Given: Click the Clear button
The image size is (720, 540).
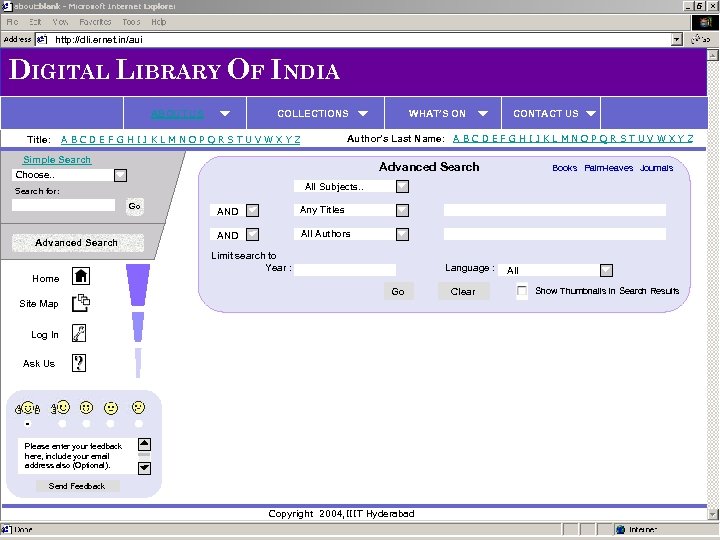Looking at the screenshot, I should point(463,291).
